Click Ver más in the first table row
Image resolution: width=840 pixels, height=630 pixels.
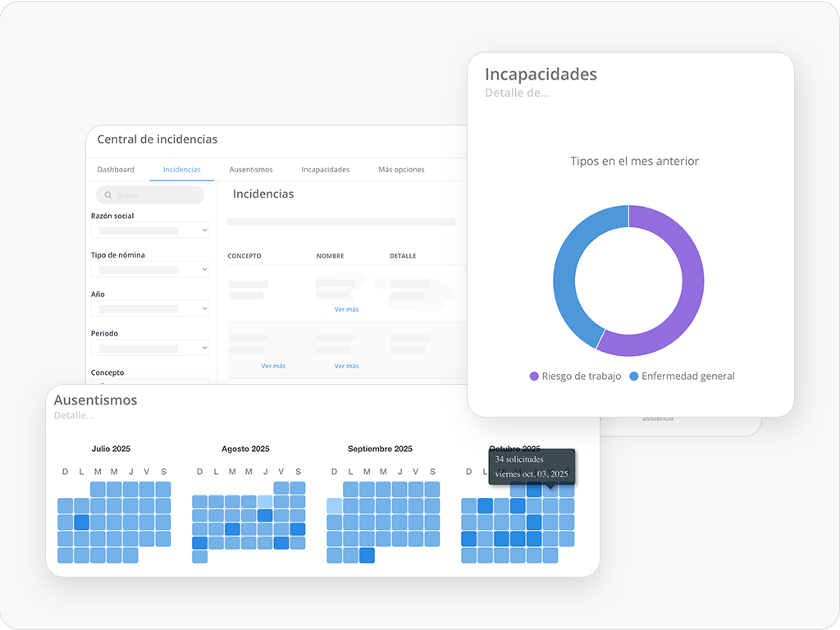(346, 309)
